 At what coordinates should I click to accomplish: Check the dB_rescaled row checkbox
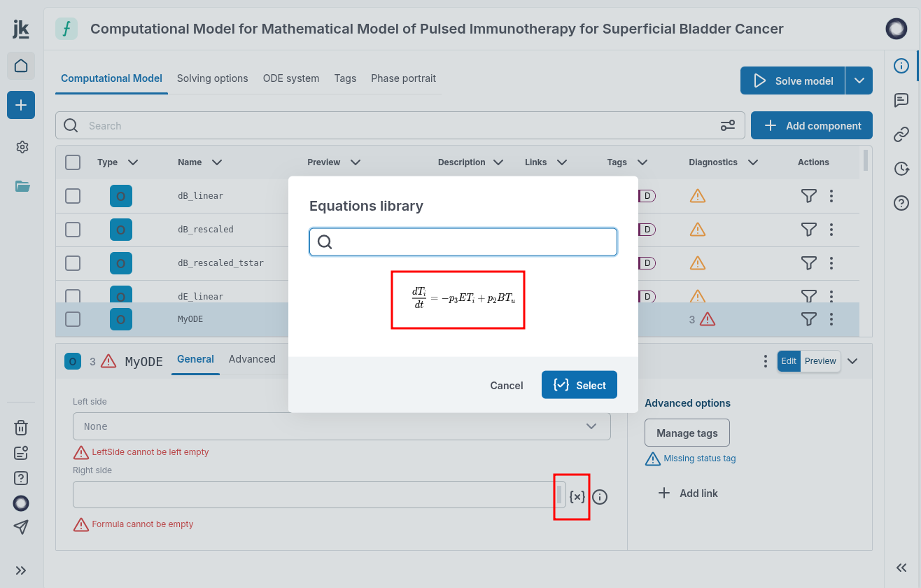click(x=73, y=230)
